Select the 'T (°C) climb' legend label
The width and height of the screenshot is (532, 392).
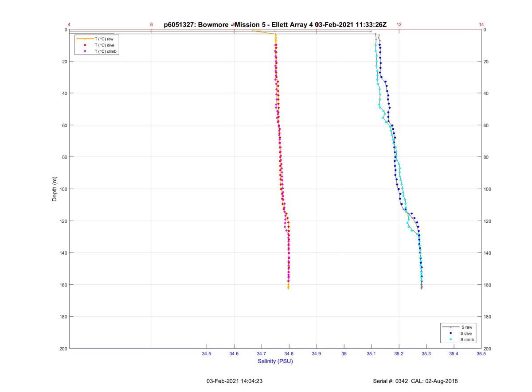(x=106, y=51)
